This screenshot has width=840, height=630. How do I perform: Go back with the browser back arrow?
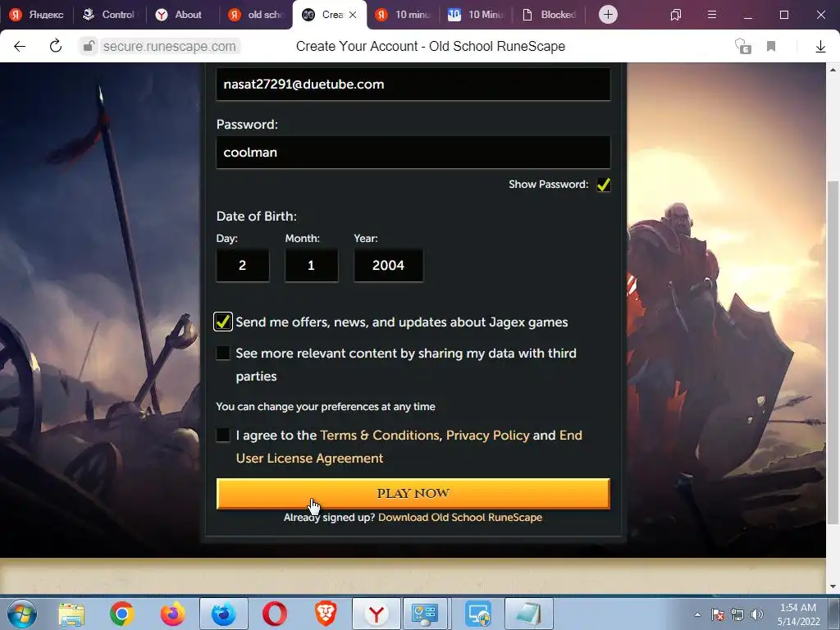click(x=20, y=47)
